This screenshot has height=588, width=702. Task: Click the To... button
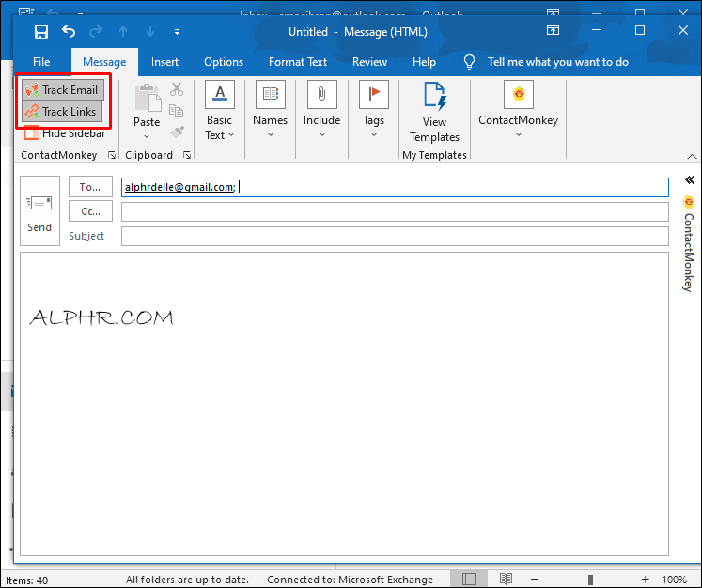click(x=90, y=187)
